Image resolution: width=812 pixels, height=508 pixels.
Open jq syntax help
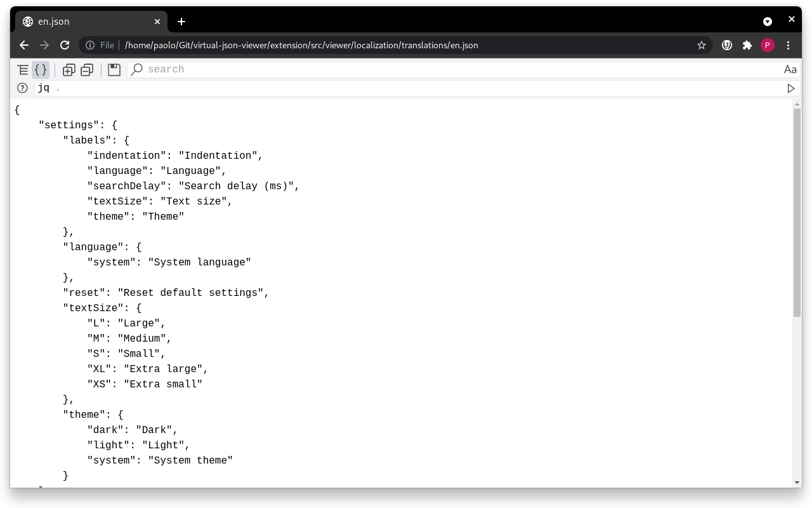(22, 88)
